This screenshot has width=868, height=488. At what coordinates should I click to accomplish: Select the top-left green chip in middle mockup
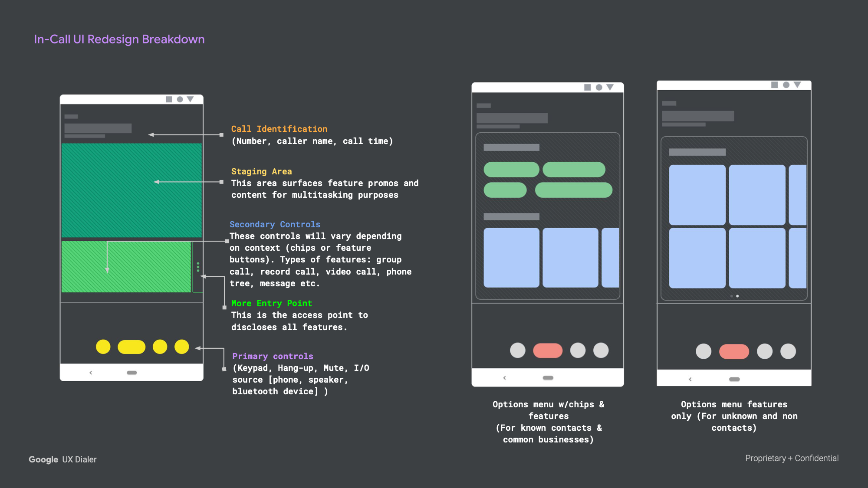(x=511, y=169)
